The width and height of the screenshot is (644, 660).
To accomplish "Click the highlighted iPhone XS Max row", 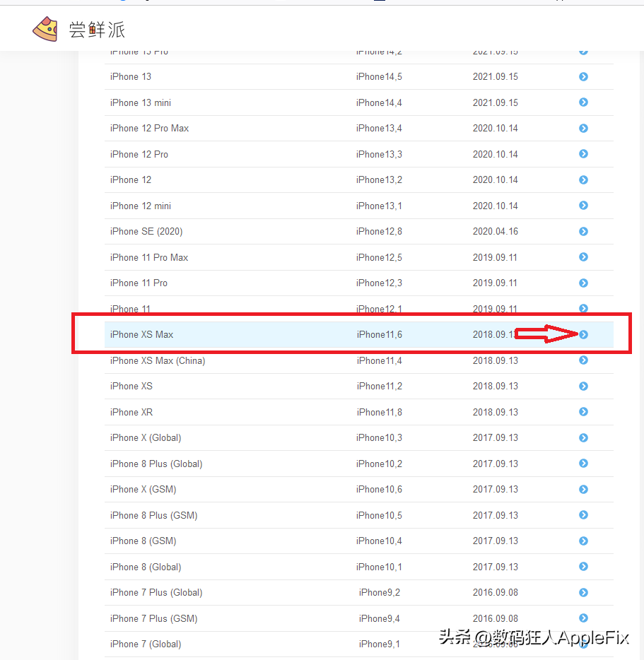I will (283, 334).
